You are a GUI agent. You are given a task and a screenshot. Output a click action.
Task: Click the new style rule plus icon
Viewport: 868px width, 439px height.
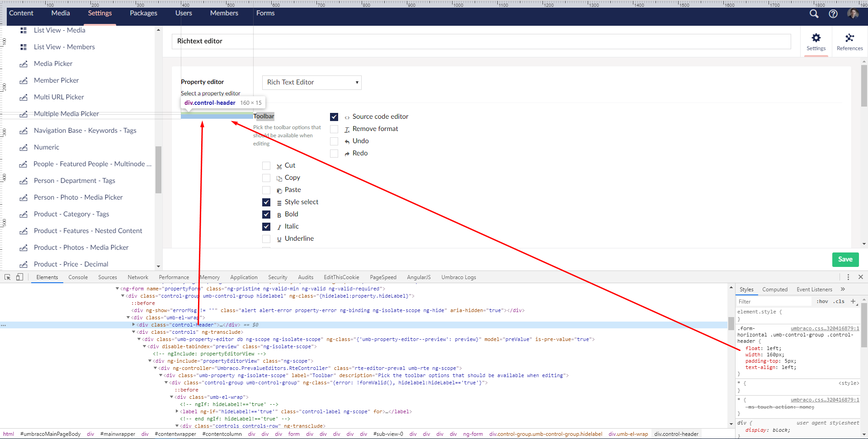tap(854, 301)
